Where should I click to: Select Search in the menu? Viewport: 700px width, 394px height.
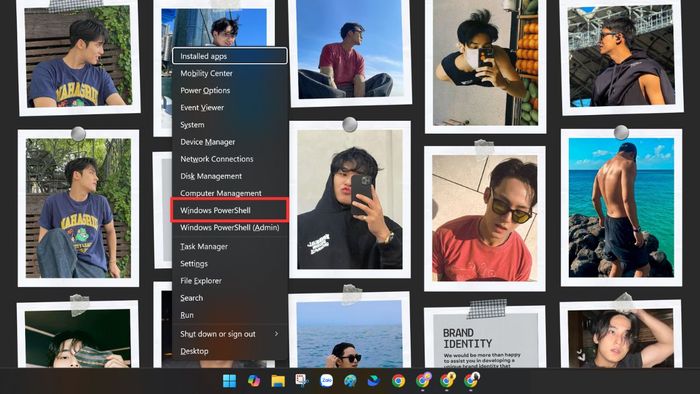[229, 298]
